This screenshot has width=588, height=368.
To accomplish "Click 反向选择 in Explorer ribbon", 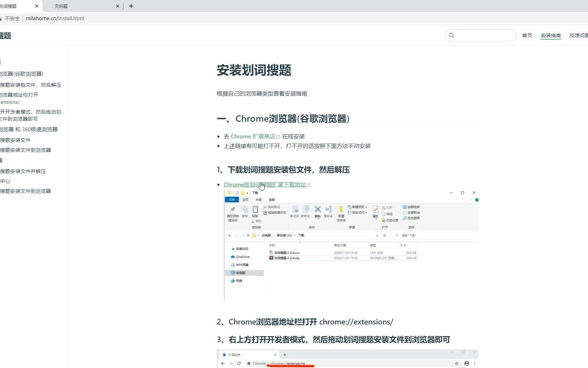I will [411, 218].
